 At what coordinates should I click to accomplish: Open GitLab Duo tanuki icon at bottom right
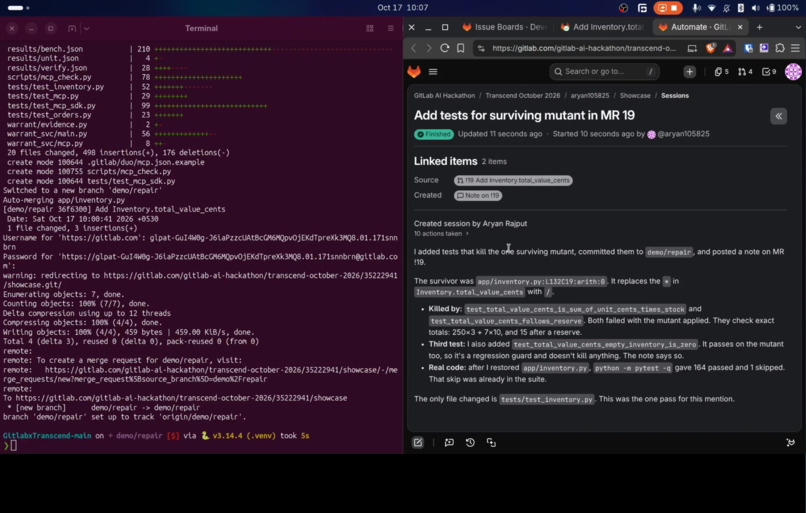click(x=791, y=442)
